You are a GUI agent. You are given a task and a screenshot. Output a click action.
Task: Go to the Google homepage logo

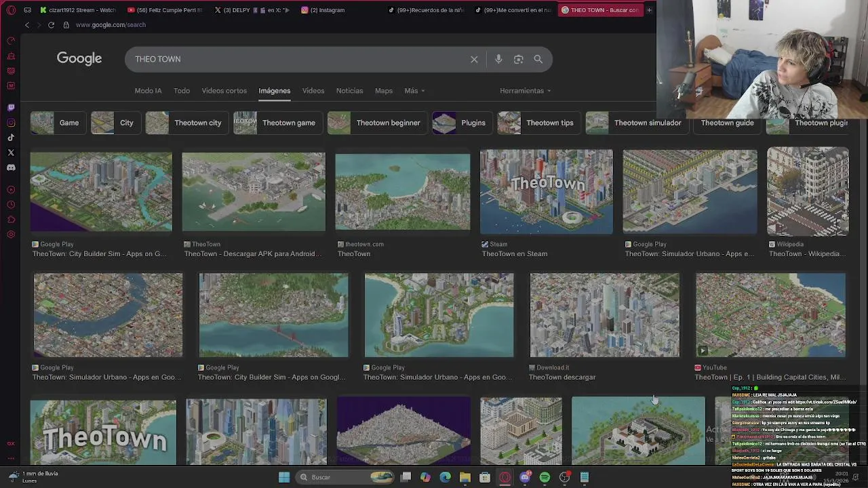click(79, 59)
